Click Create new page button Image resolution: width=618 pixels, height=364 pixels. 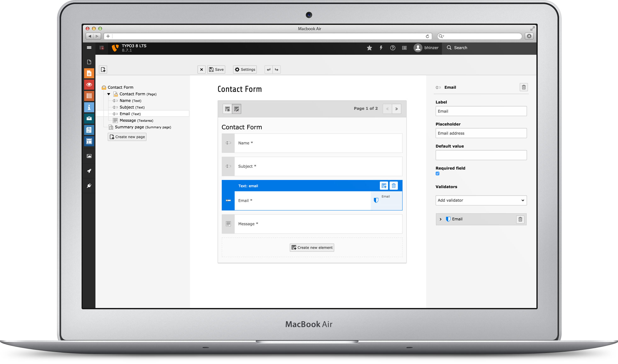pyautogui.click(x=127, y=137)
